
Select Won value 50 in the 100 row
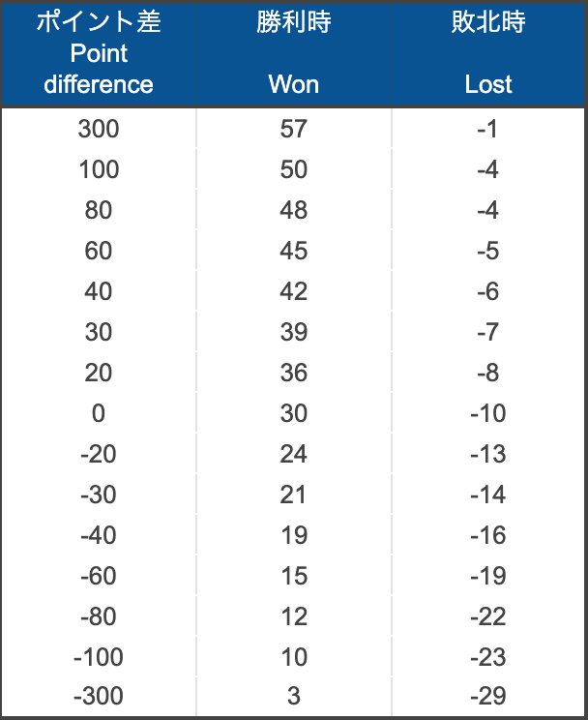click(293, 170)
